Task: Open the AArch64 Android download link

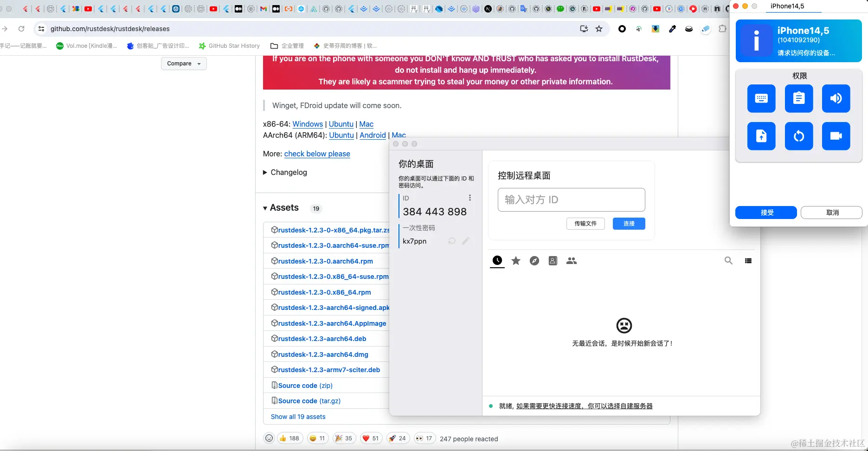Action: pos(373,135)
